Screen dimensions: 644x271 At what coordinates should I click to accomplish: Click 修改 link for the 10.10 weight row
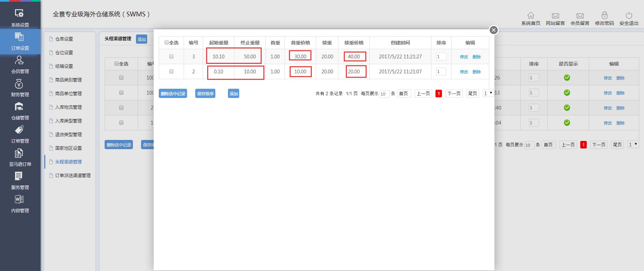[x=464, y=57]
